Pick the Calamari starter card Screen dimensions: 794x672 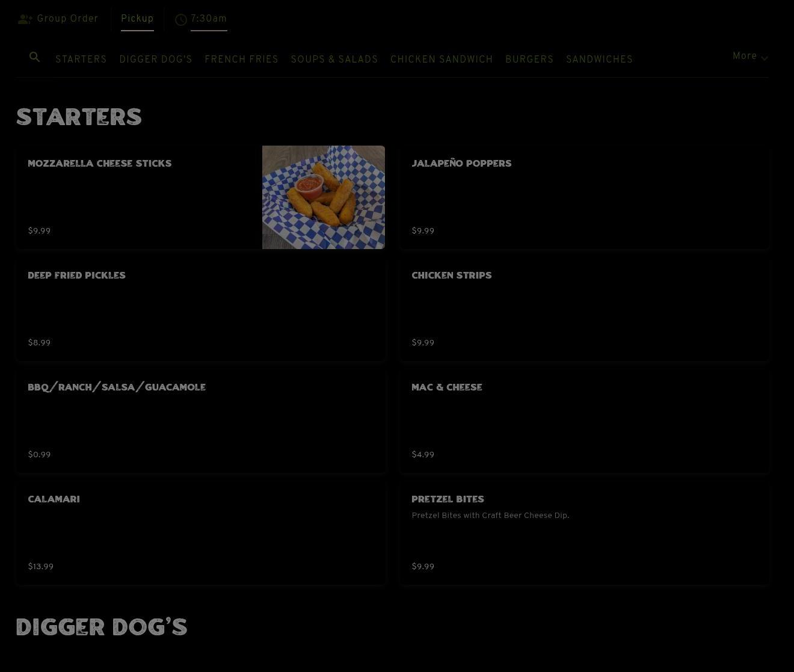(x=200, y=533)
